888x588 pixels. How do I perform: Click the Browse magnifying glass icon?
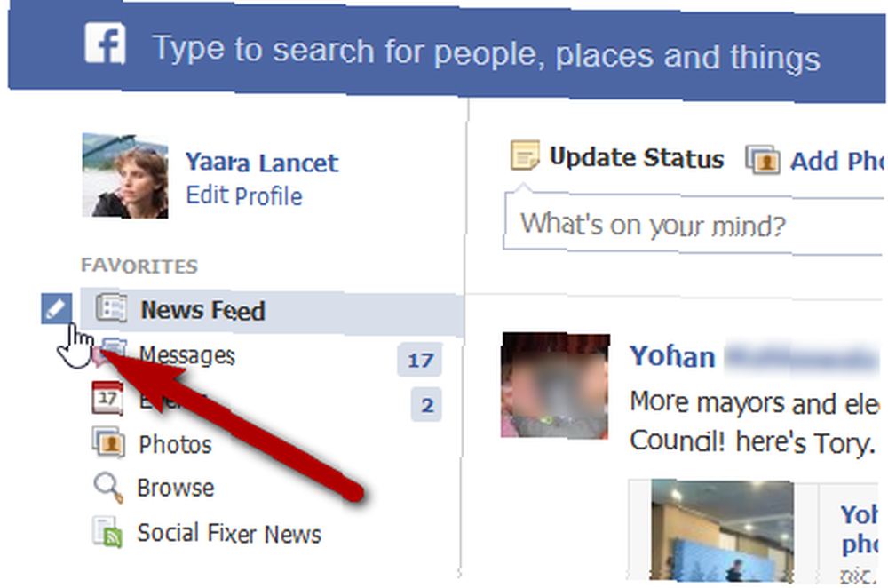(108, 487)
